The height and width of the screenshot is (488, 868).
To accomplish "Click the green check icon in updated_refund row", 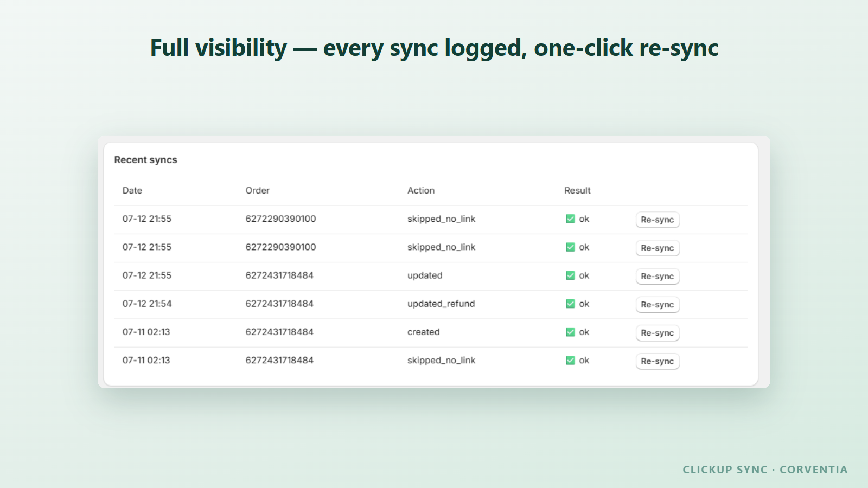I will (570, 304).
